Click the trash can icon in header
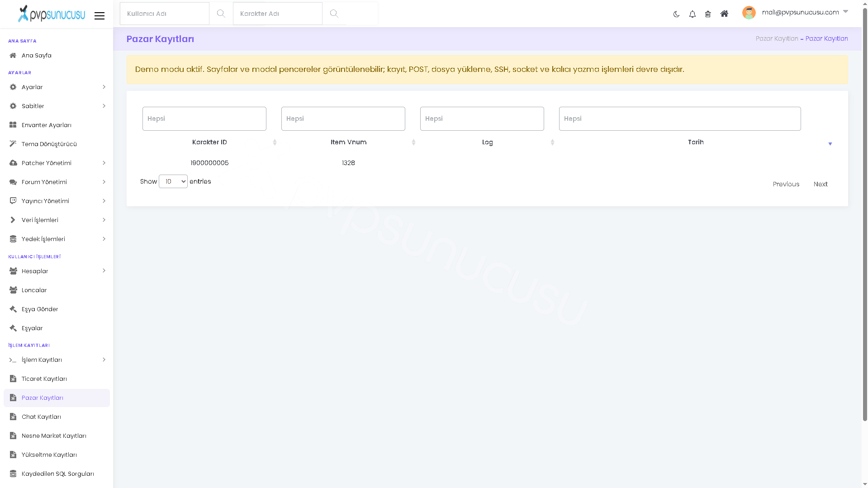This screenshot has height=488, width=868. (708, 14)
